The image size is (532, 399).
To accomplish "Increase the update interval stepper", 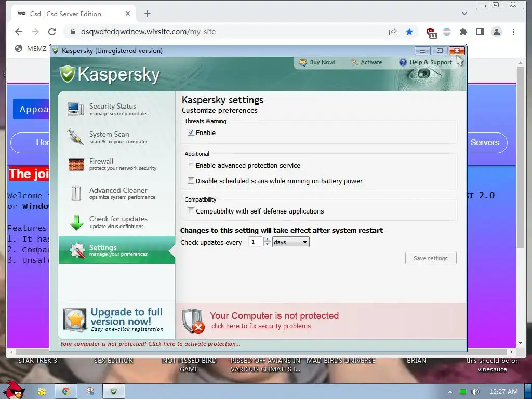I will coord(268,239).
